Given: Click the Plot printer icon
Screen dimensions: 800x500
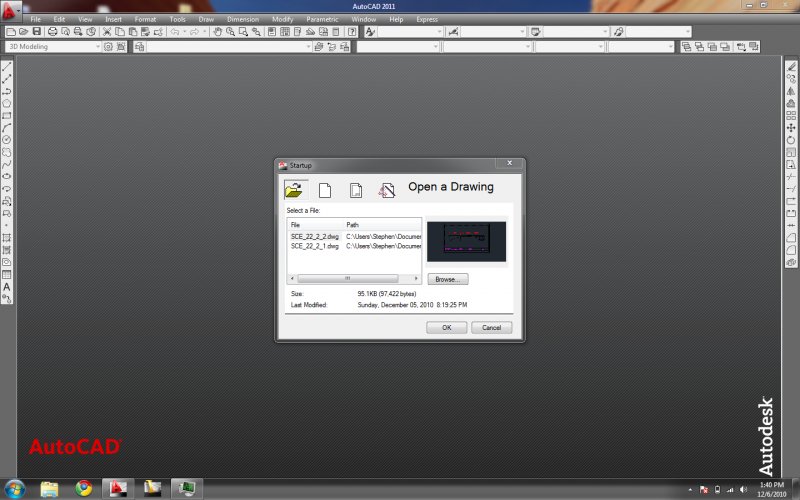Looking at the screenshot, I should coord(53,32).
